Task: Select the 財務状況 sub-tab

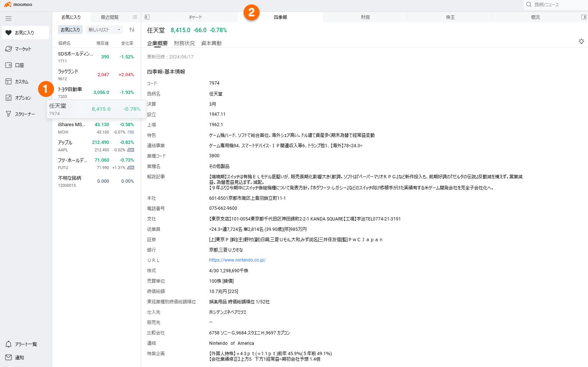Action: (184, 43)
